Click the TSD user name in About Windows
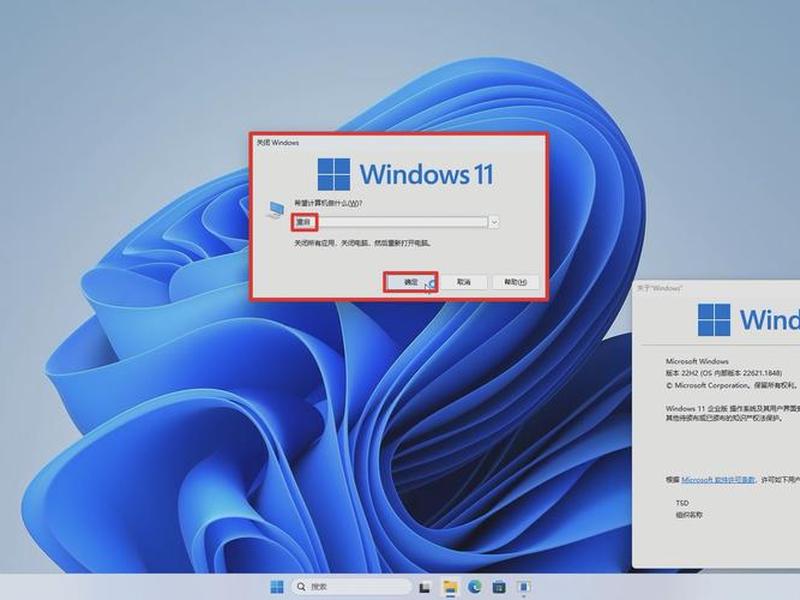The height and width of the screenshot is (600, 800). click(x=682, y=503)
